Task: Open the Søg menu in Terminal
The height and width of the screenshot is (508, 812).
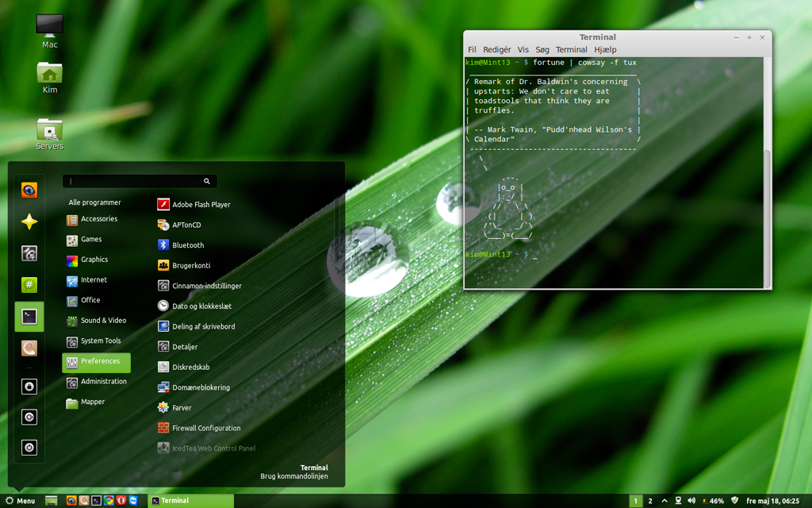Action: 542,50
